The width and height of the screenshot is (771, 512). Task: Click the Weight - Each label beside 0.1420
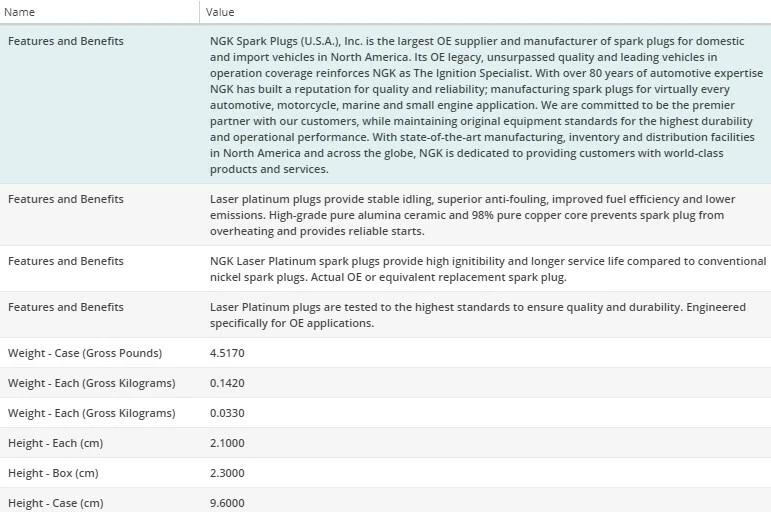(91, 383)
